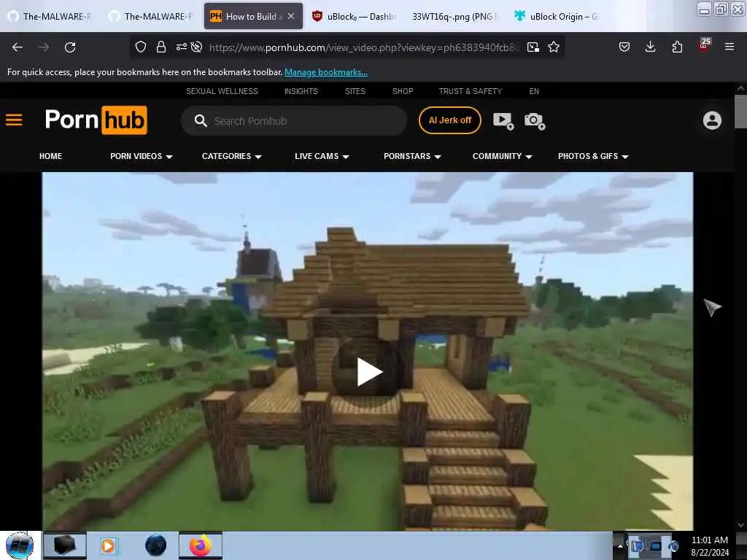Save page to Pocket
The height and width of the screenshot is (560, 747).
(624, 47)
